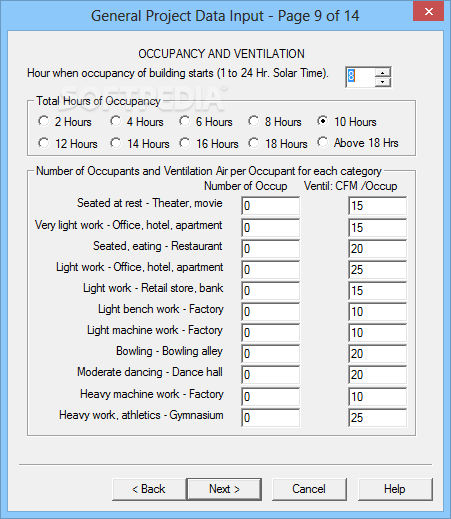The image size is (451, 519).
Task: Edit ventilation CFM for Heavy machine work - Factory
Action: (377, 397)
